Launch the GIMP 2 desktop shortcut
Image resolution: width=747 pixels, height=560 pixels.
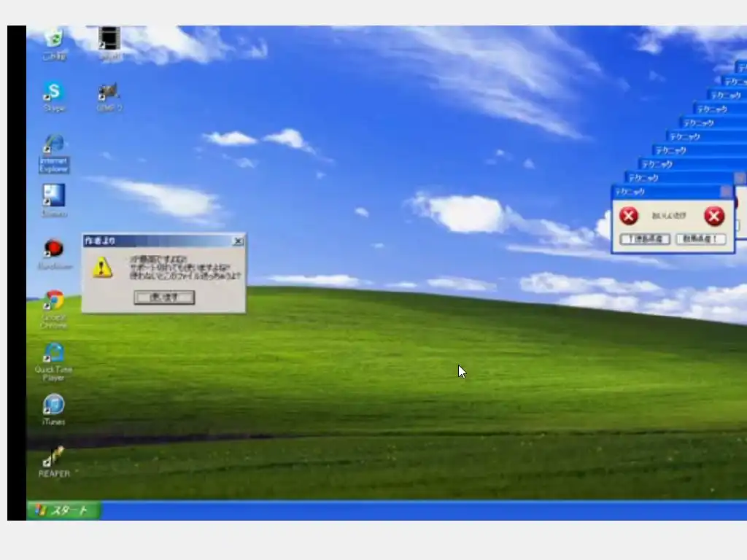pyautogui.click(x=109, y=97)
